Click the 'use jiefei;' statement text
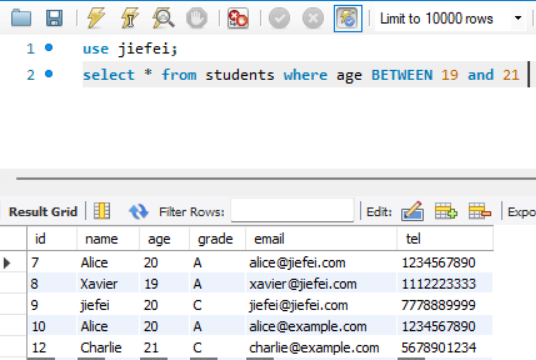This screenshot has width=536, height=360. [130, 49]
